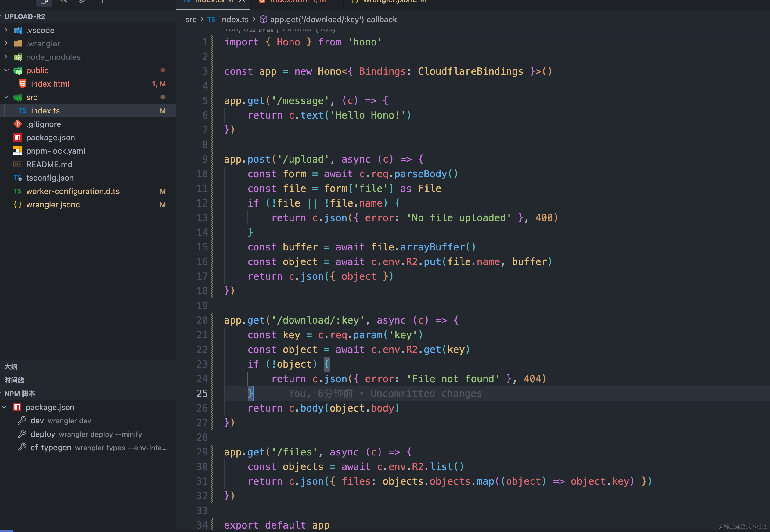Click the HTML5 icon beside index.html in explorer

point(22,84)
